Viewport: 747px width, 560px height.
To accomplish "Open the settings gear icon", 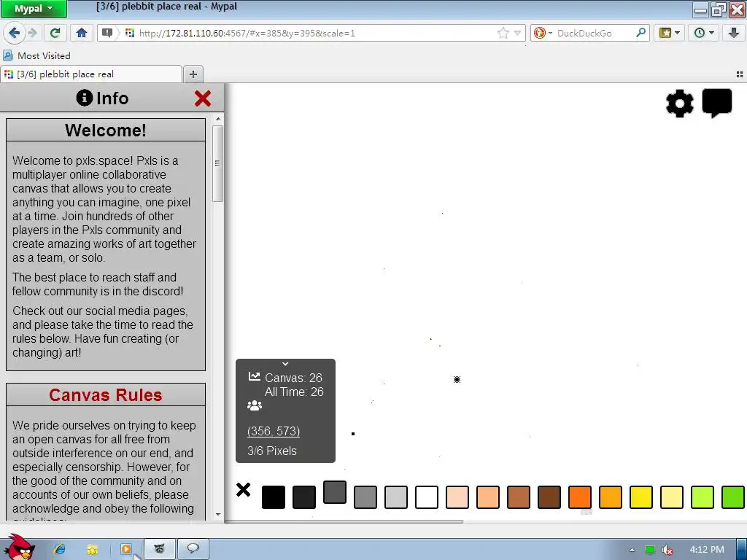I will (680, 104).
